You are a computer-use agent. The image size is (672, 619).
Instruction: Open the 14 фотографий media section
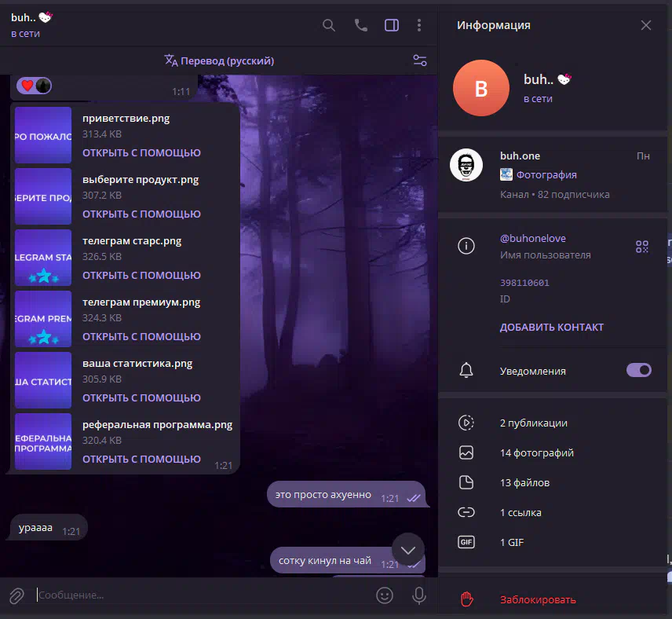(x=536, y=452)
